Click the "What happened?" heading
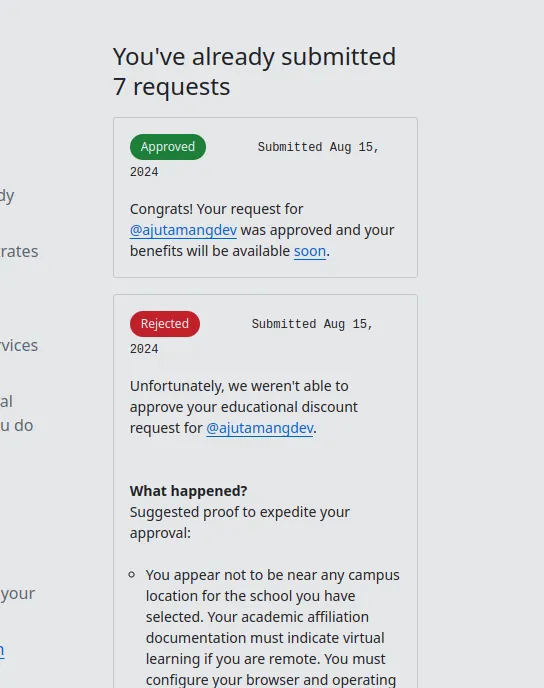The height and width of the screenshot is (688, 544). 189,491
